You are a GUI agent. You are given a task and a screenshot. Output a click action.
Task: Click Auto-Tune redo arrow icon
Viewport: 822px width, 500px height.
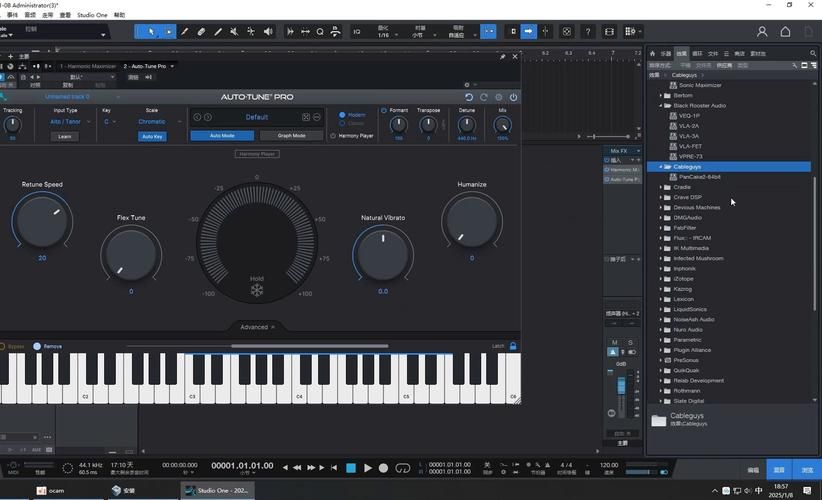pyautogui.click(x=484, y=97)
